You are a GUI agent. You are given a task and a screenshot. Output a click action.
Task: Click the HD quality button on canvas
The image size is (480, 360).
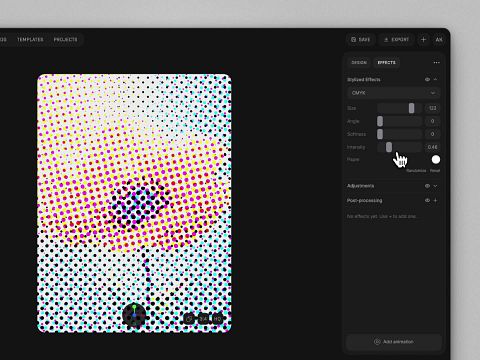(217, 319)
